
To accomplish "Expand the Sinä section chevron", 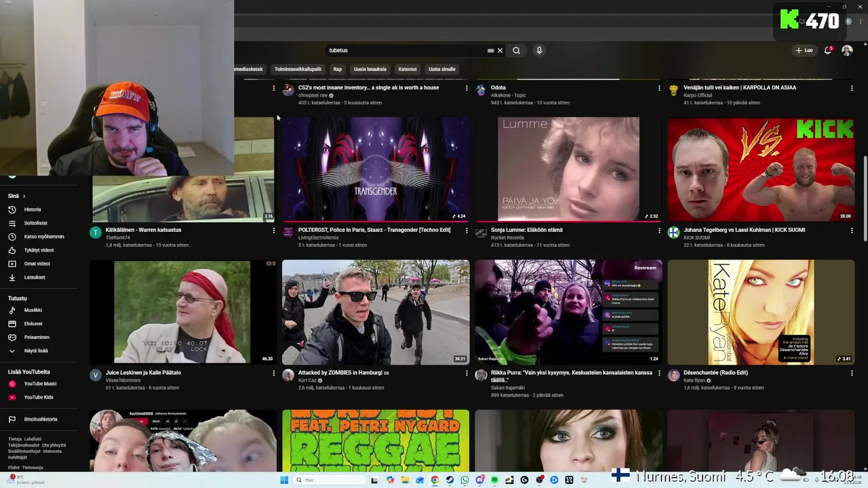I will (23, 196).
